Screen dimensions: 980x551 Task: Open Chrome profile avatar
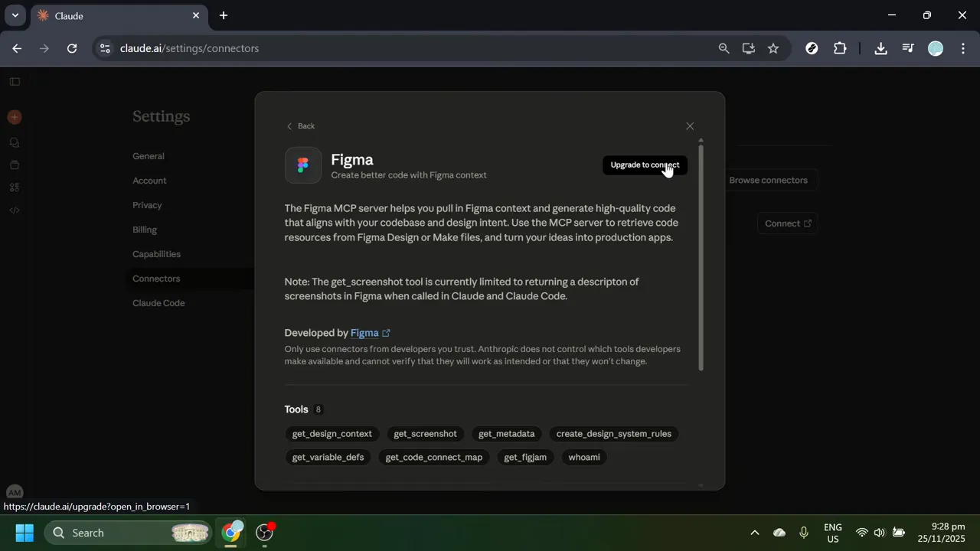[936, 48]
